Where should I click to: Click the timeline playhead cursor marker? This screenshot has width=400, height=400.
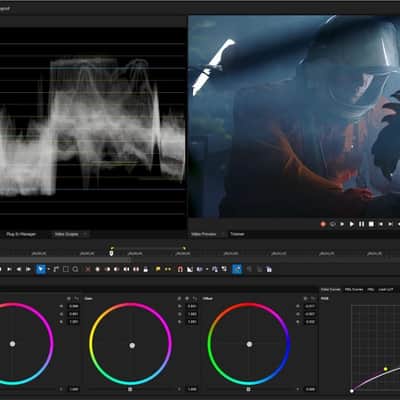111,253
